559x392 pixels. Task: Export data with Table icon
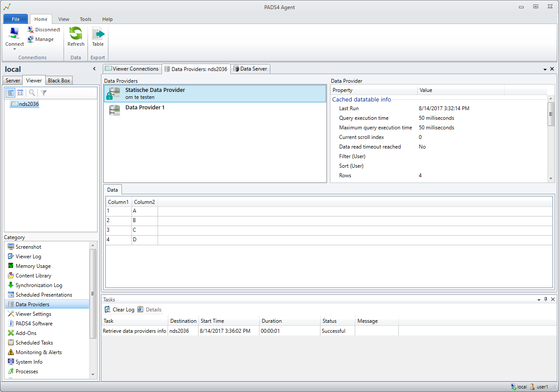98,37
